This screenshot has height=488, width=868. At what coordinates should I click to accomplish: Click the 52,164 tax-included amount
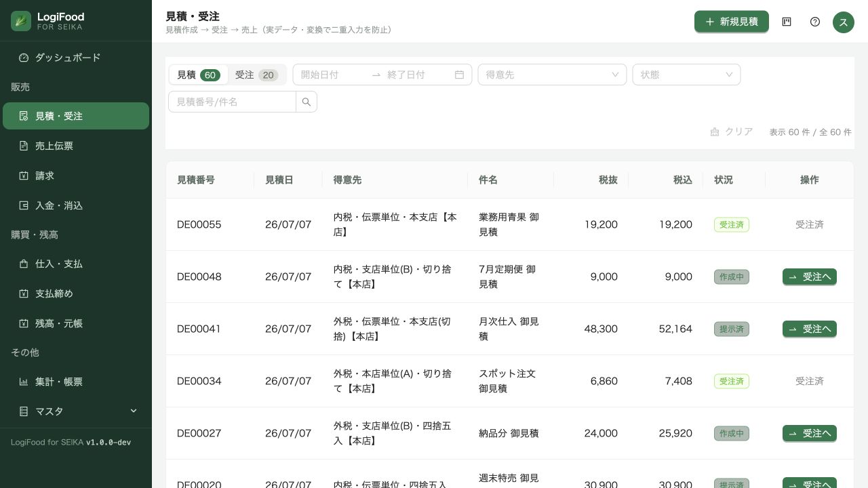coord(675,329)
